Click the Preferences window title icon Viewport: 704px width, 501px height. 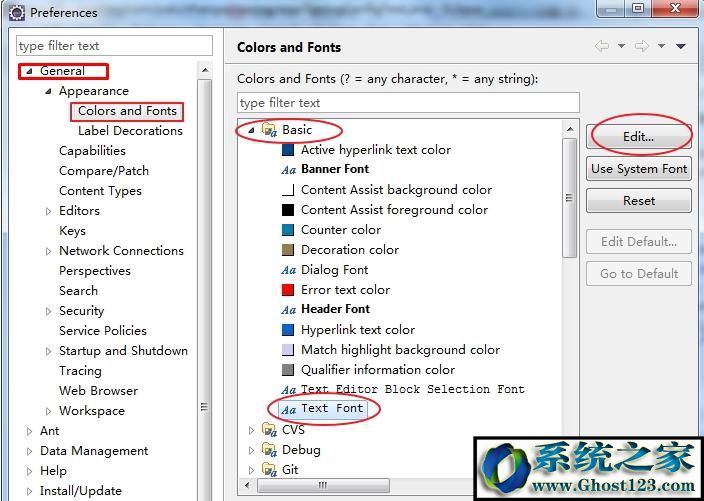point(17,13)
